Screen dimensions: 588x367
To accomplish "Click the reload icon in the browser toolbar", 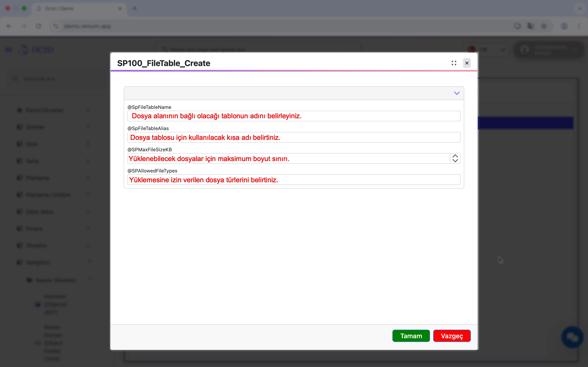I will click(38, 26).
